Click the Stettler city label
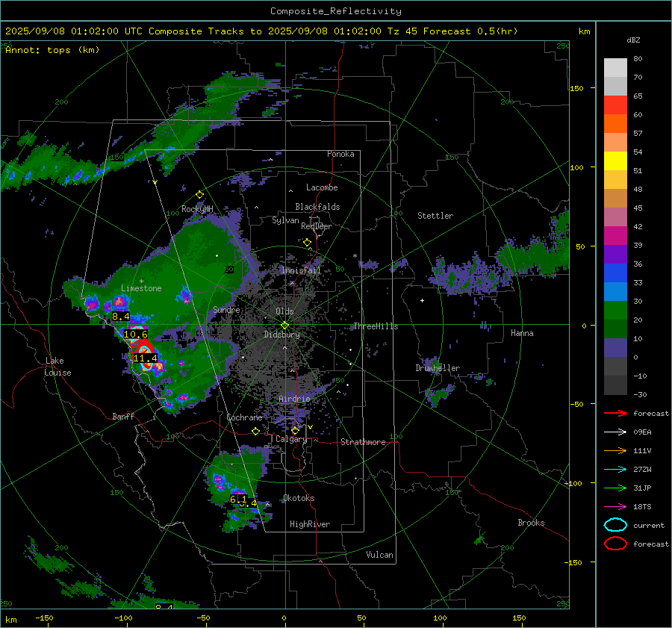672x628 pixels. [x=435, y=216]
